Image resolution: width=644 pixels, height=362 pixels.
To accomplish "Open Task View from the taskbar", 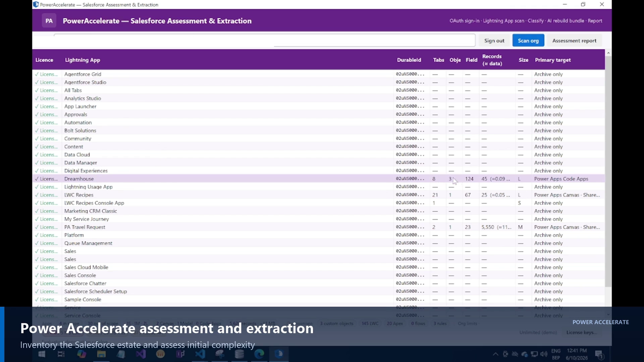I will click(61, 354).
